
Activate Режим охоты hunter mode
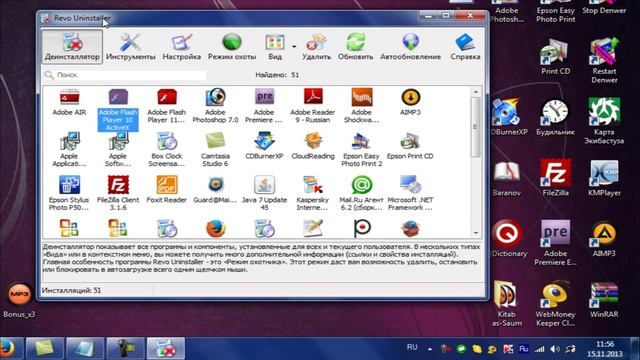click(x=232, y=47)
